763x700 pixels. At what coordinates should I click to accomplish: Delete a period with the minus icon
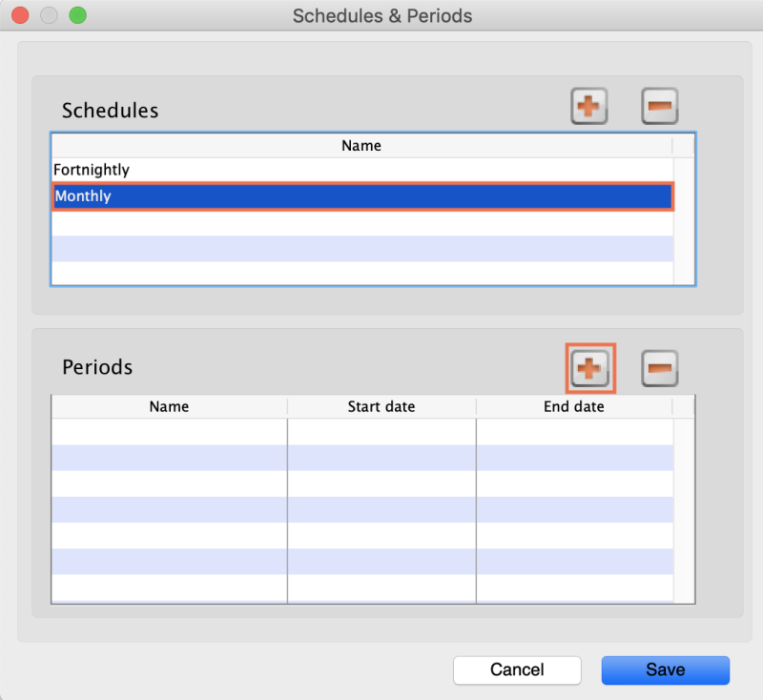pos(659,367)
